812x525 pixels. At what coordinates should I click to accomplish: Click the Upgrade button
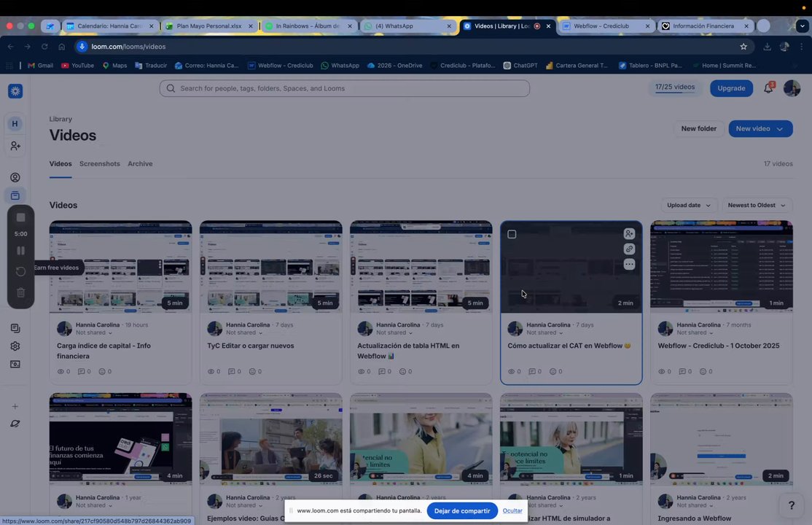pyautogui.click(x=731, y=88)
